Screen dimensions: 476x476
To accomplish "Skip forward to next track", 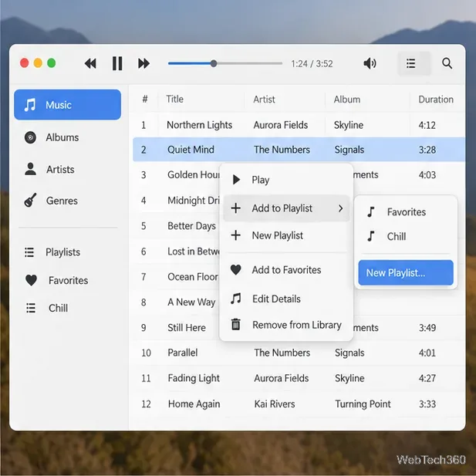I will [143, 63].
